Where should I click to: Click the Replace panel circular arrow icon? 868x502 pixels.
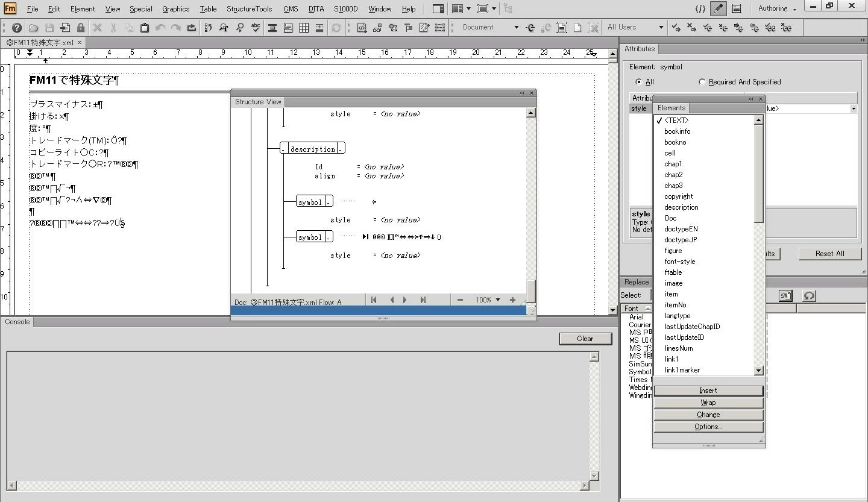(809, 295)
